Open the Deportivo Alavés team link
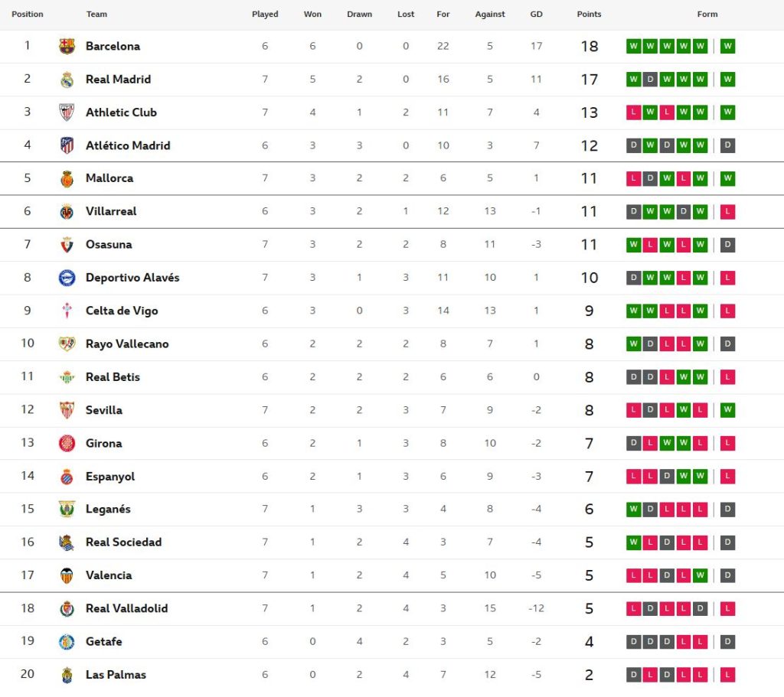Image resolution: width=784 pixels, height=697 pixels. [x=132, y=278]
